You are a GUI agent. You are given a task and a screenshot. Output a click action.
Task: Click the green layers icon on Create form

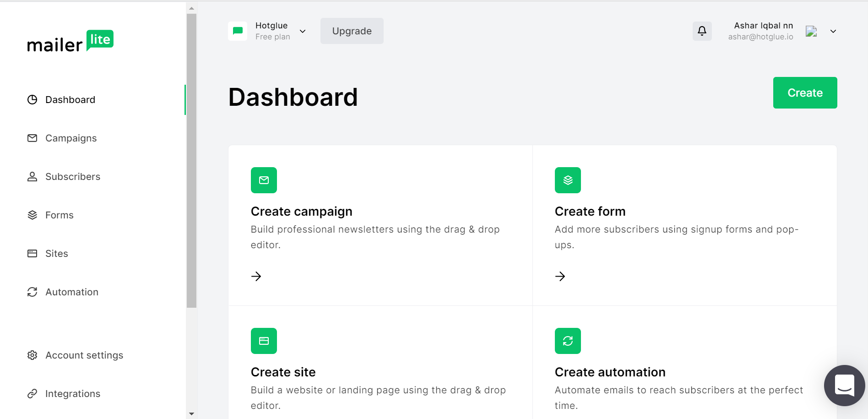click(x=568, y=180)
